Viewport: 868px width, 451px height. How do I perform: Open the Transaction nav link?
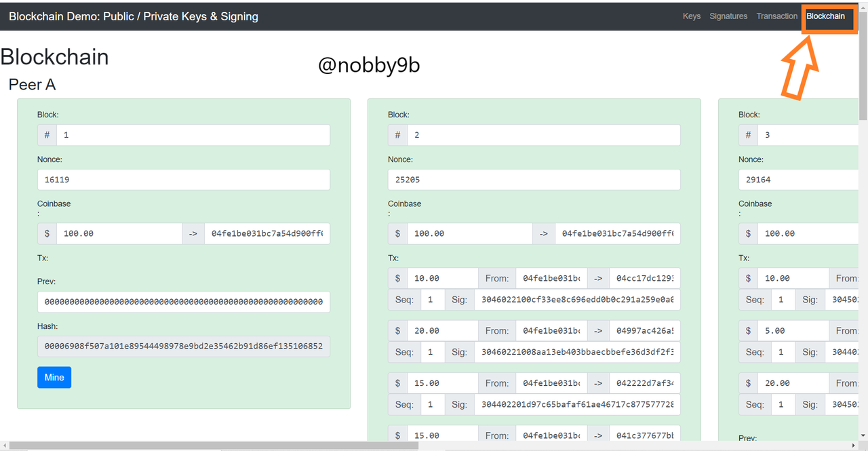click(776, 16)
